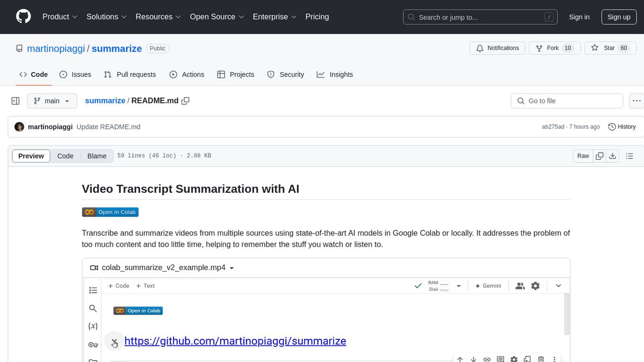
Task: Click the Open in Colab badge inside video
Action: pyautogui.click(x=138, y=311)
